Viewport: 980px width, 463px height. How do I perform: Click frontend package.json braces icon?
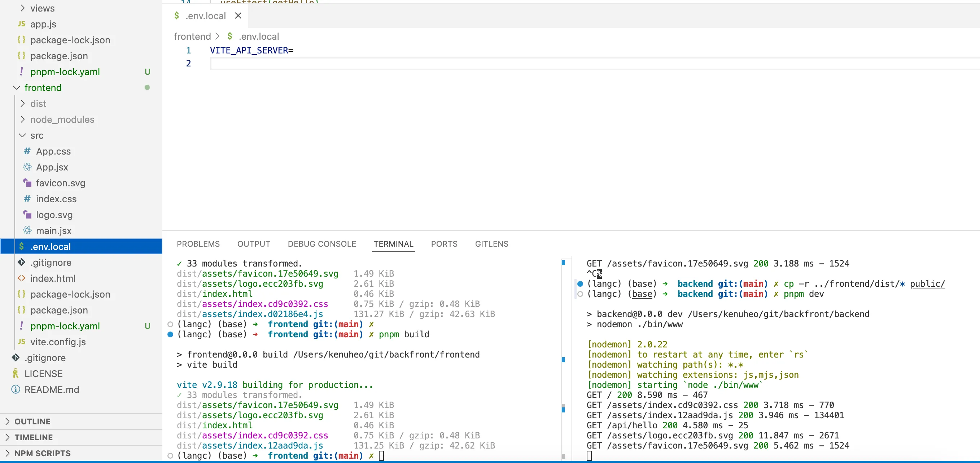tap(22, 310)
